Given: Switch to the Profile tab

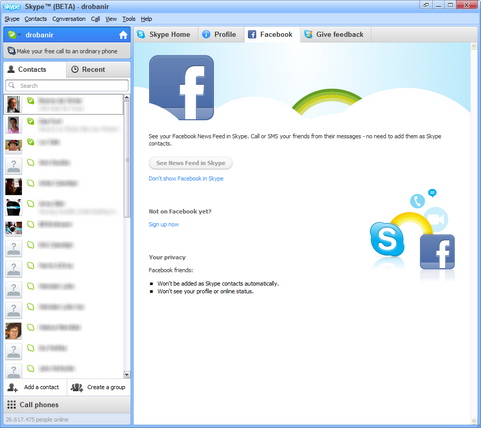Looking at the screenshot, I should [x=221, y=34].
